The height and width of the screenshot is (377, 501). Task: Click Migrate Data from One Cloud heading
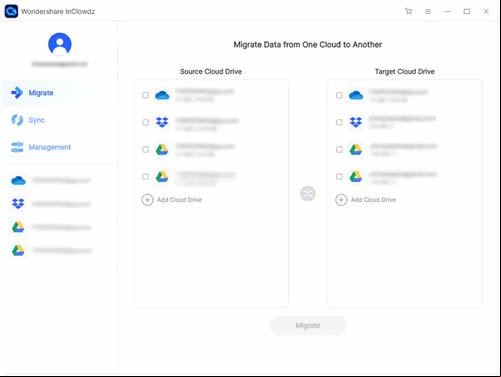(308, 45)
